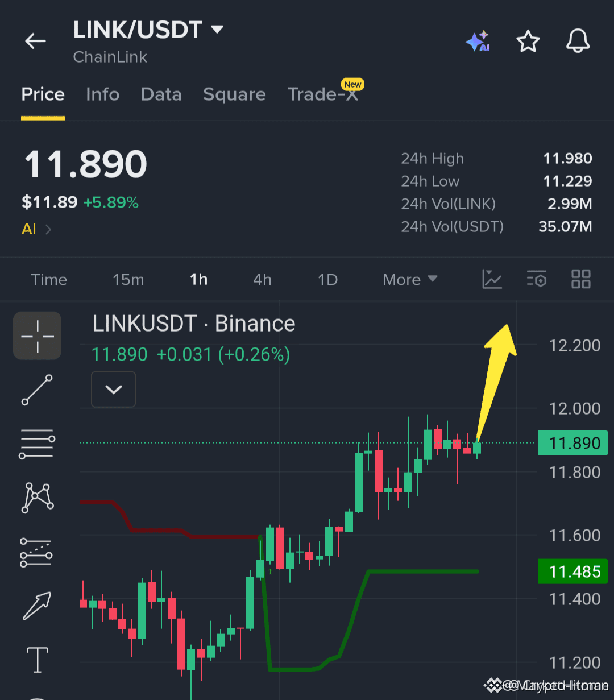This screenshot has height=700, width=614.
Task: Select the crosshair cursor tool
Action: tap(38, 335)
